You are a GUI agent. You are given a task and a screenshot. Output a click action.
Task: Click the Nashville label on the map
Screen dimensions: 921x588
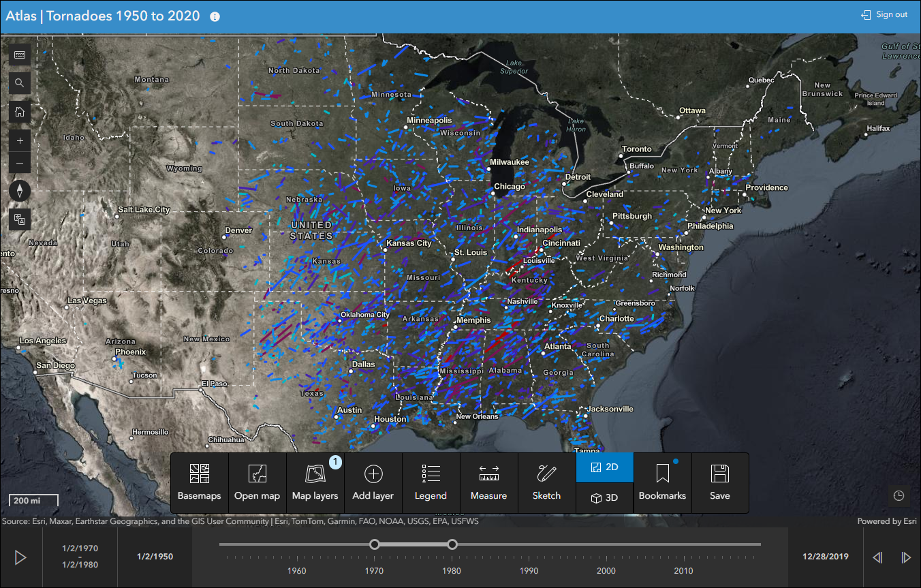pos(522,302)
